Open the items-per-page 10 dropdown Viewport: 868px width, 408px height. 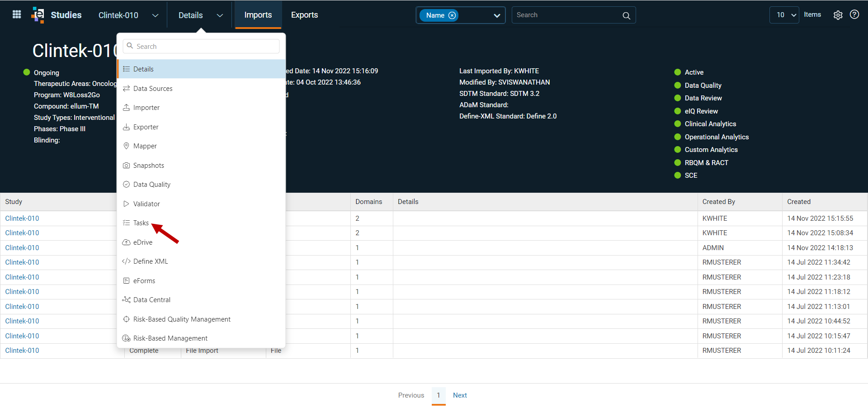(x=784, y=15)
